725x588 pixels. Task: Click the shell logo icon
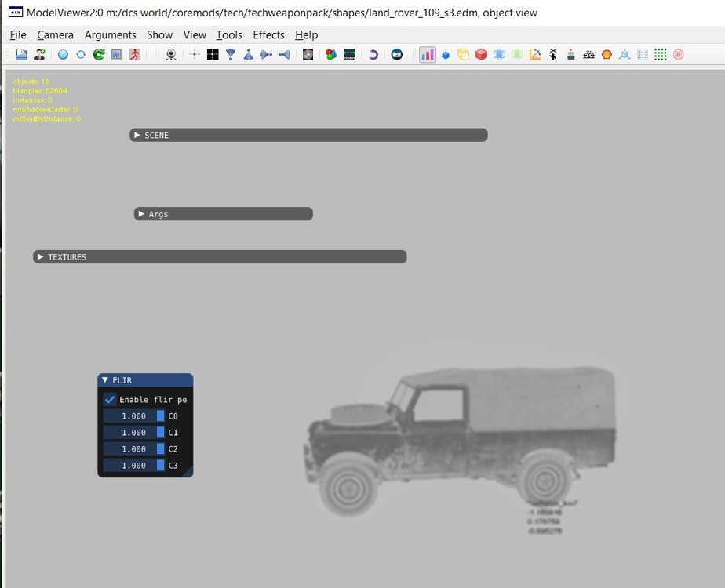coord(605,55)
